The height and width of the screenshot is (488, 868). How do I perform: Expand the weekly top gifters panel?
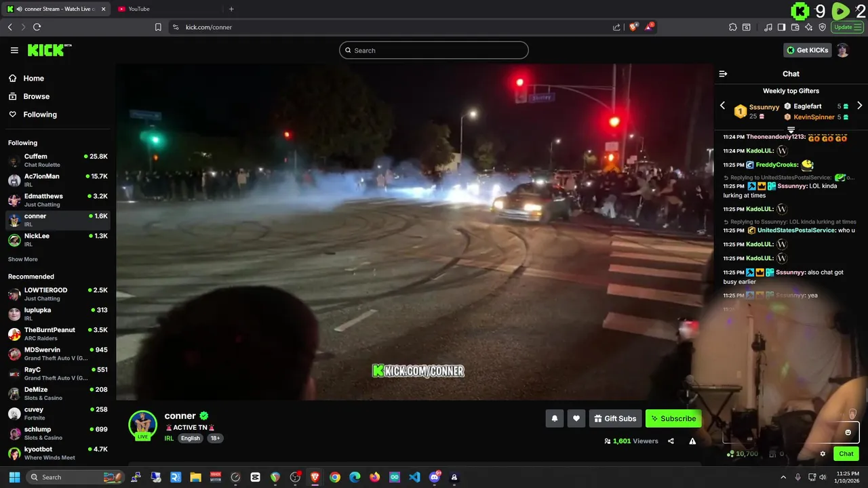tap(791, 129)
